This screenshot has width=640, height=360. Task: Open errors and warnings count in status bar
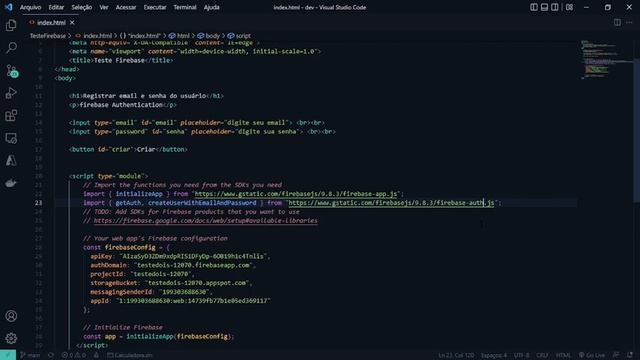tap(74, 355)
